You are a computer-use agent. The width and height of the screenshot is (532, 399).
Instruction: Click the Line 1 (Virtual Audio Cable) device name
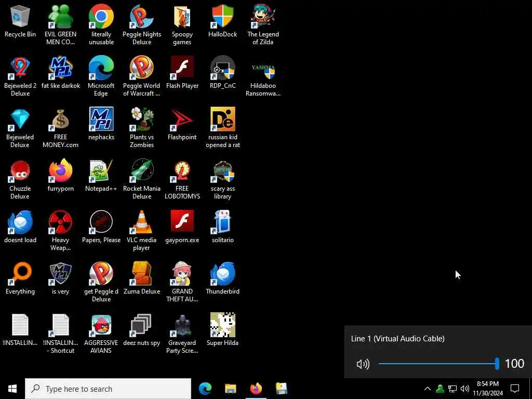click(397, 339)
